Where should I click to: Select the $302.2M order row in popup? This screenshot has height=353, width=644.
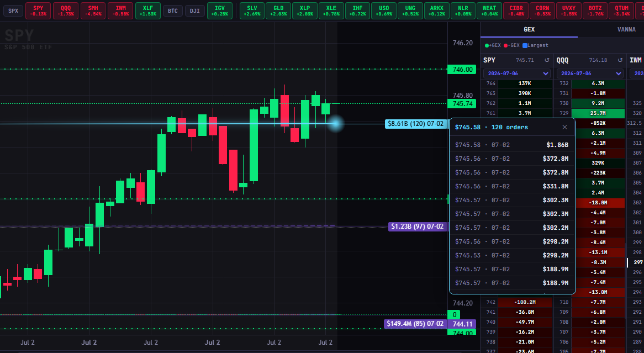point(512,228)
